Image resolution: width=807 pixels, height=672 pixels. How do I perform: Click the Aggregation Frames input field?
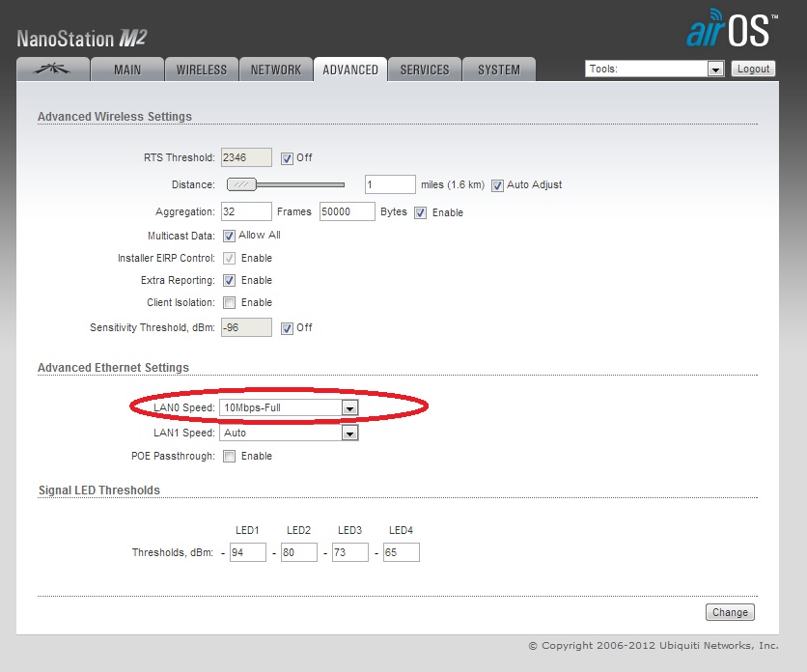[x=246, y=211]
